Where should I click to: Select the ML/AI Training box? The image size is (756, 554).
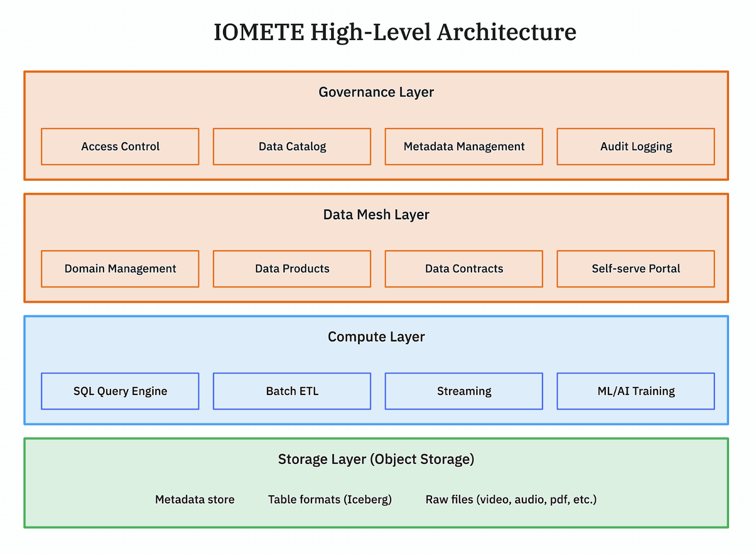(x=636, y=391)
